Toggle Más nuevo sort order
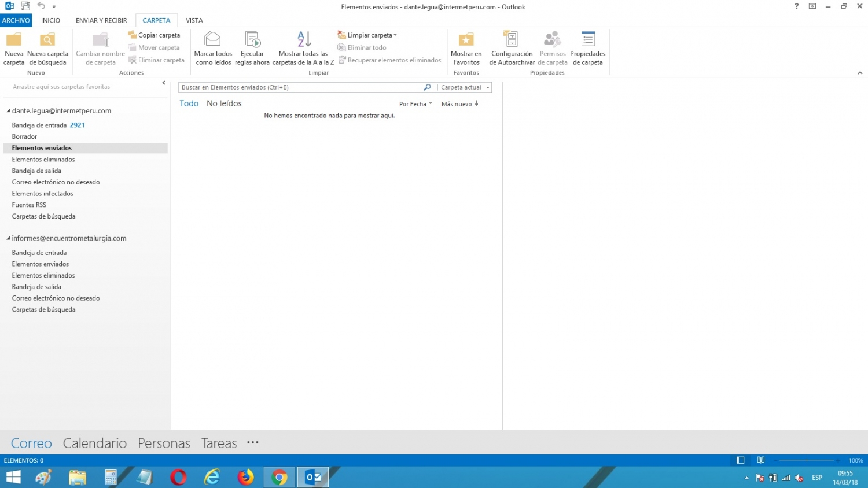Viewport: 868px width, 488px height. click(x=460, y=104)
